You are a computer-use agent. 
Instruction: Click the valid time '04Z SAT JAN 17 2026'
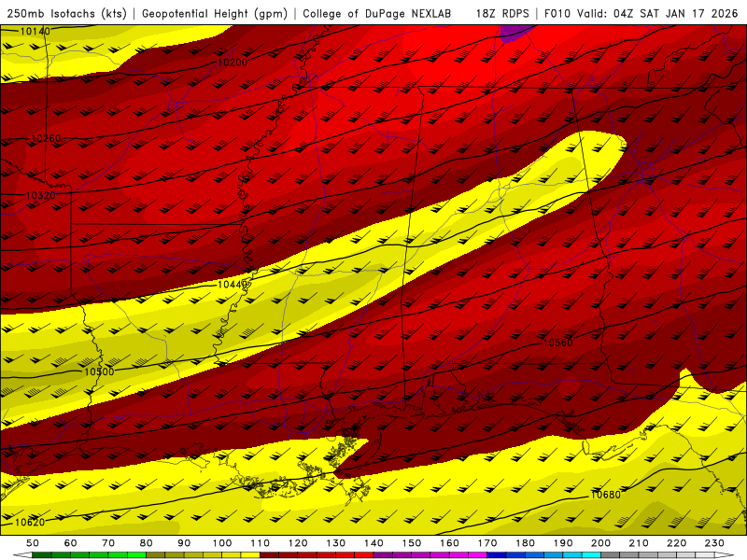675,14
